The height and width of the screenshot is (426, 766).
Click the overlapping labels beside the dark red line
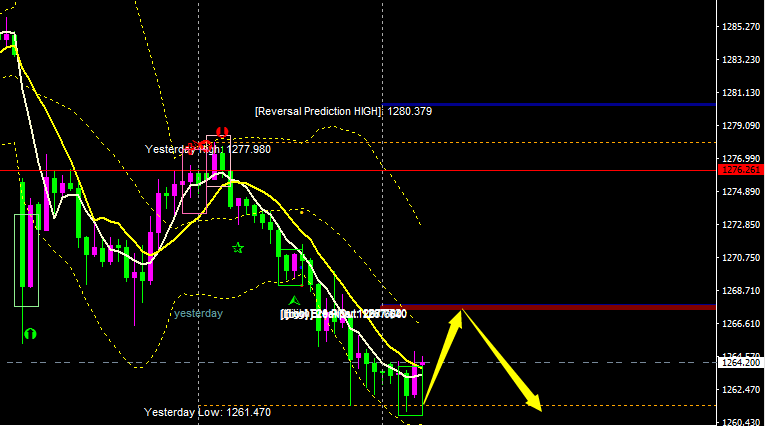pyautogui.click(x=343, y=314)
